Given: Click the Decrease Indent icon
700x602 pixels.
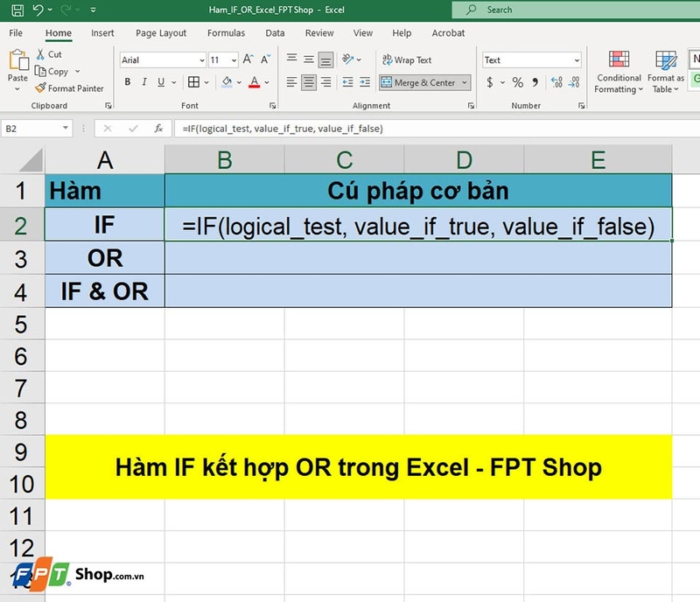Looking at the screenshot, I should click(347, 81).
